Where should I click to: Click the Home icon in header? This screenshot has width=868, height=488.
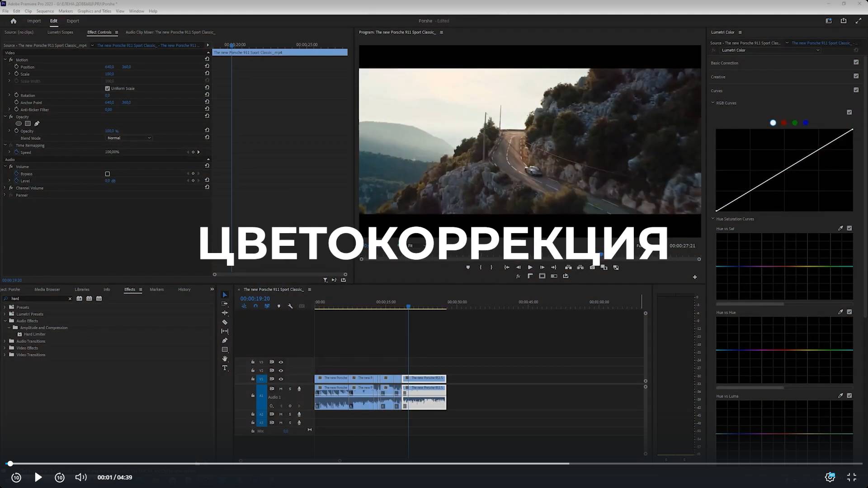coord(14,21)
